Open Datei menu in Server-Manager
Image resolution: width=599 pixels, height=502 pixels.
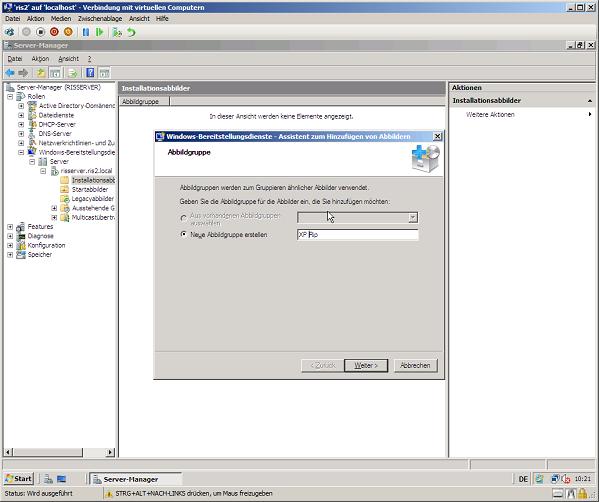[x=15, y=58]
